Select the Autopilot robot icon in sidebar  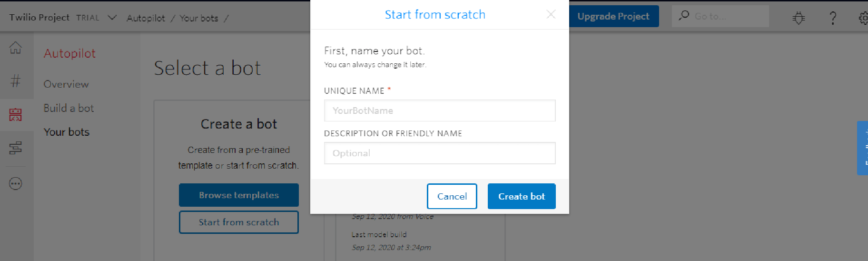[x=16, y=114]
